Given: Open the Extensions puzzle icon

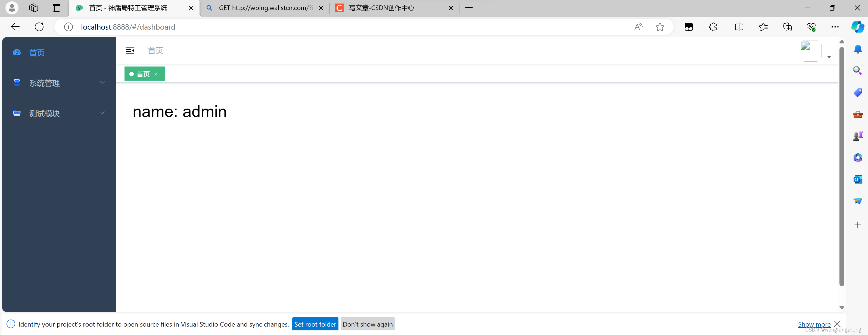Looking at the screenshot, I should 713,27.
